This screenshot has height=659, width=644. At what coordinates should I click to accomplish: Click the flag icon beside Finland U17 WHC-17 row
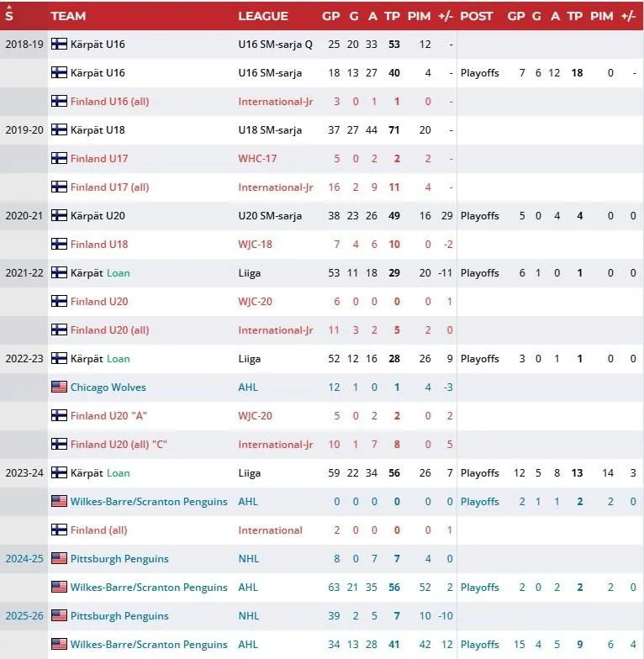coord(59,158)
